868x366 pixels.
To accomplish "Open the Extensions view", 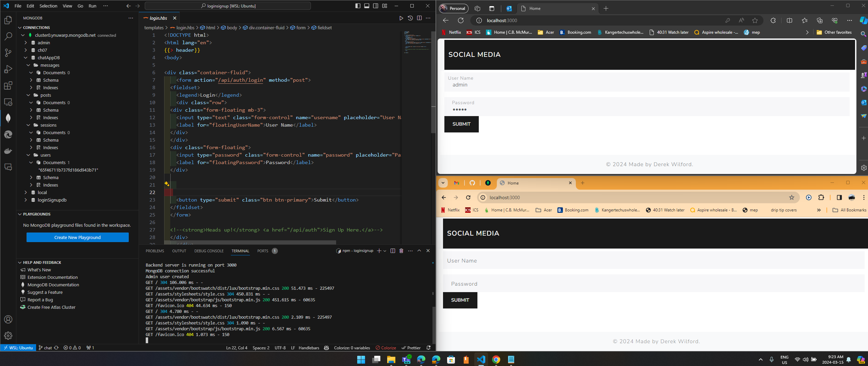I will [8, 85].
